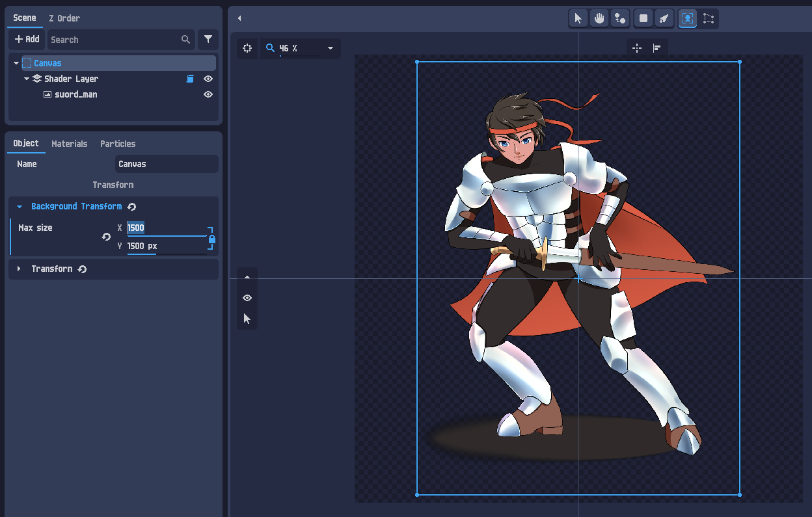This screenshot has height=517, width=812.
Task: Click the Name field showing Canvas
Action: click(x=167, y=164)
